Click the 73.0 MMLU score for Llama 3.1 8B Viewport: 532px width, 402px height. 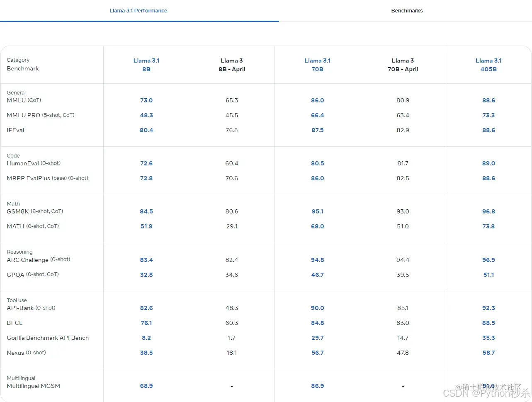point(146,100)
